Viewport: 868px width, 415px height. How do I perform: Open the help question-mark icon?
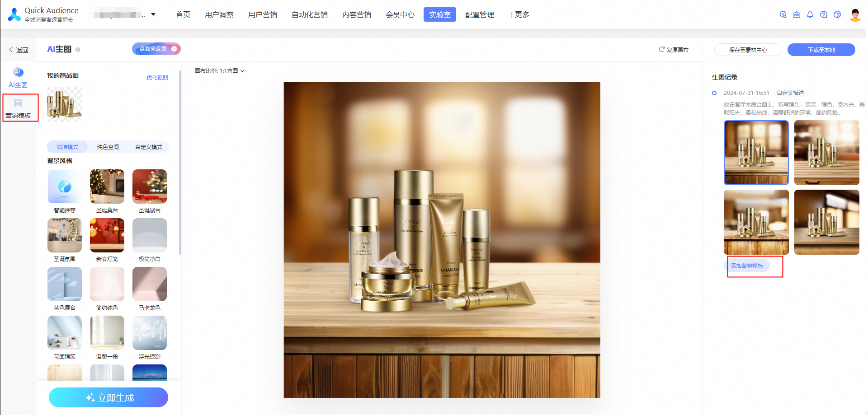pyautogui.click(x=824, y=14)
